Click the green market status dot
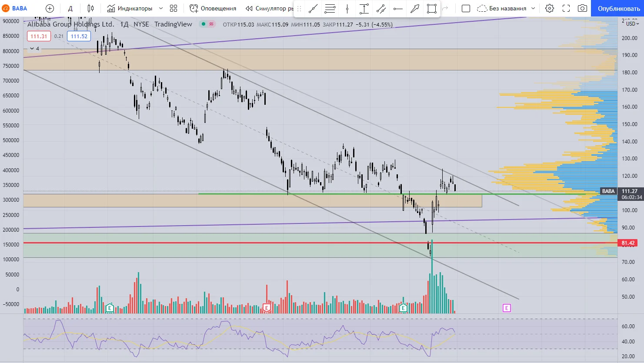Screen dimensions: 644x363 click(203, 24)
